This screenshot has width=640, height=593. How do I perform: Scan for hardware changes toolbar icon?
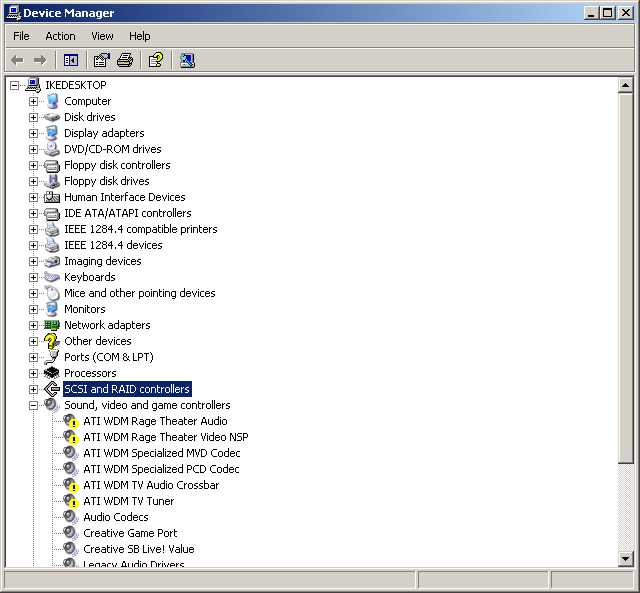[x=187, y=60]
